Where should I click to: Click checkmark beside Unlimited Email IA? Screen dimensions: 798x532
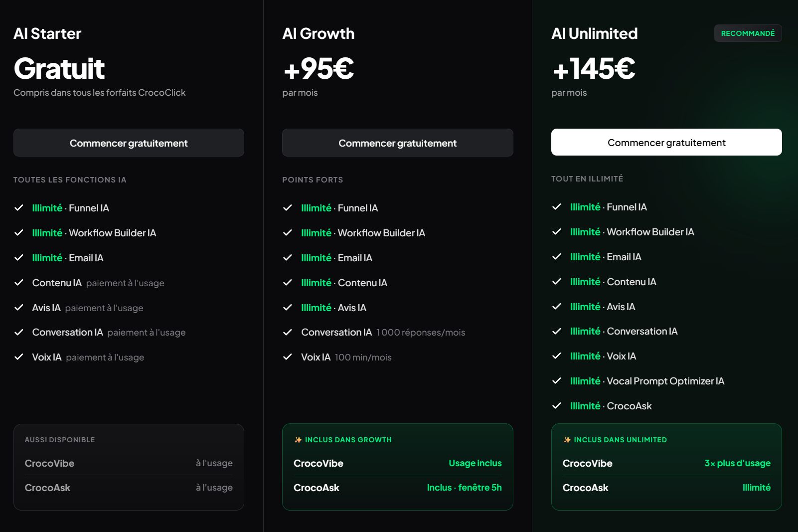pos(557,257)
